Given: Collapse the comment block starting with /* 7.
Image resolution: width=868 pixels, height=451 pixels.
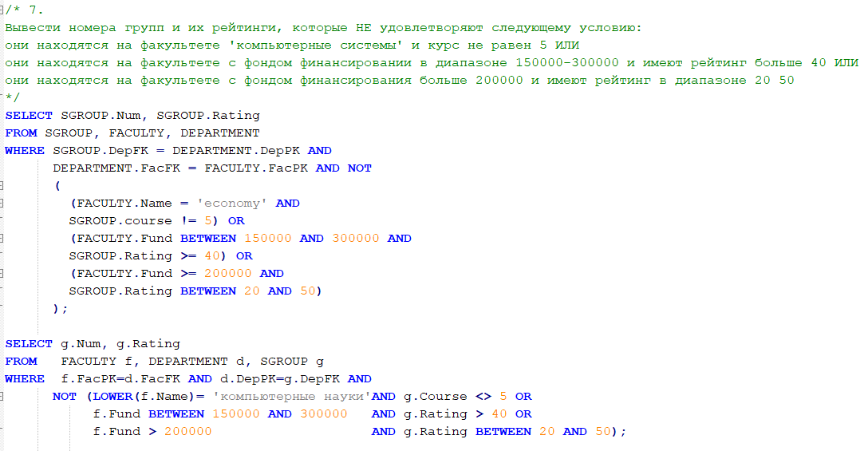Looking at the screenshot, I should pyautogui.click(x=2, y=10).
